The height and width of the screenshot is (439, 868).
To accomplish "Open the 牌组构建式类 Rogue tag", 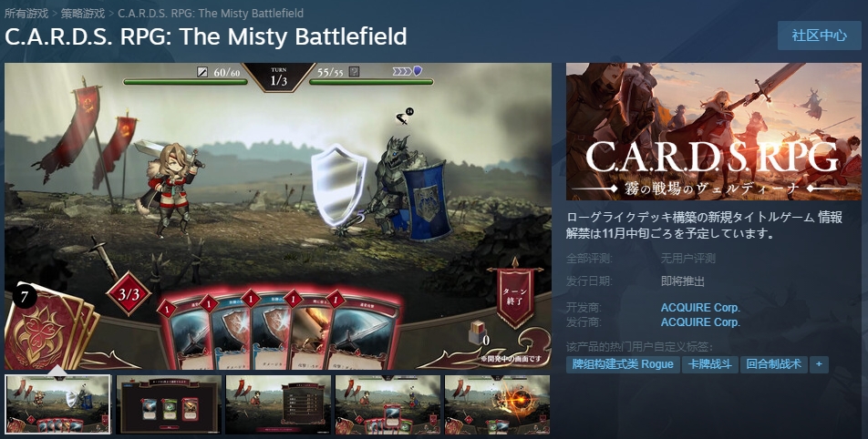I will coord(623,364).
